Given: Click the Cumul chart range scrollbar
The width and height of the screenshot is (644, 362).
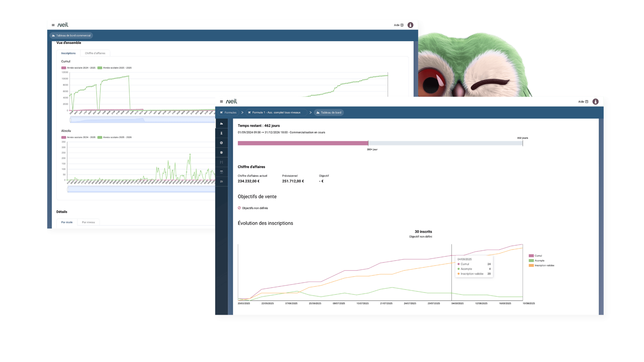Looking at the screenshot, I should pyautogui.click(x=141, y=120).
